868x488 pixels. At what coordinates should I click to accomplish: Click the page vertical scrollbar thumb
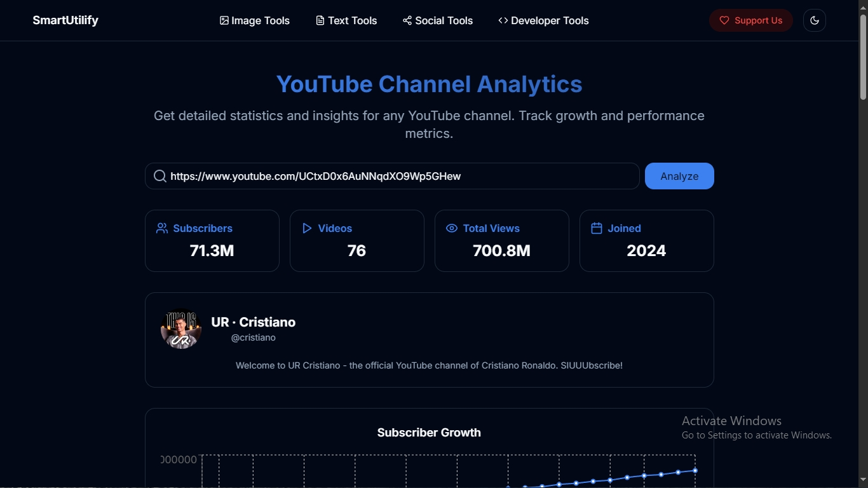[x=863, y=57]
